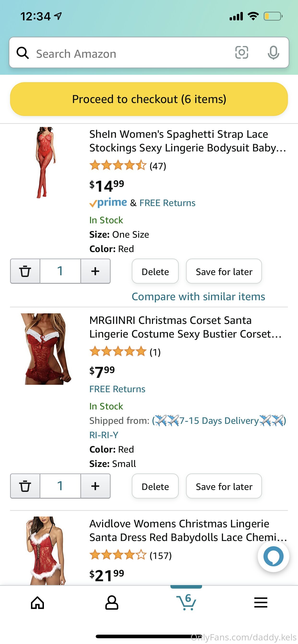Click trash icon for MRGIINRI corset
The width and height of the screenshot is (298, 644).
click(x=25, y=486)
